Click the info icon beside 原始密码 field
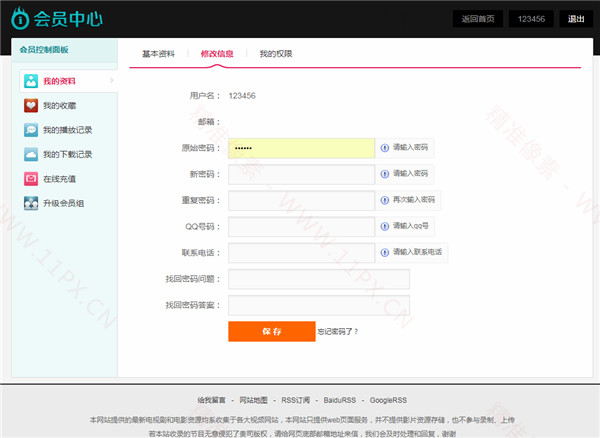The width and height of the screenshot is (600, 438). (385, 148)
